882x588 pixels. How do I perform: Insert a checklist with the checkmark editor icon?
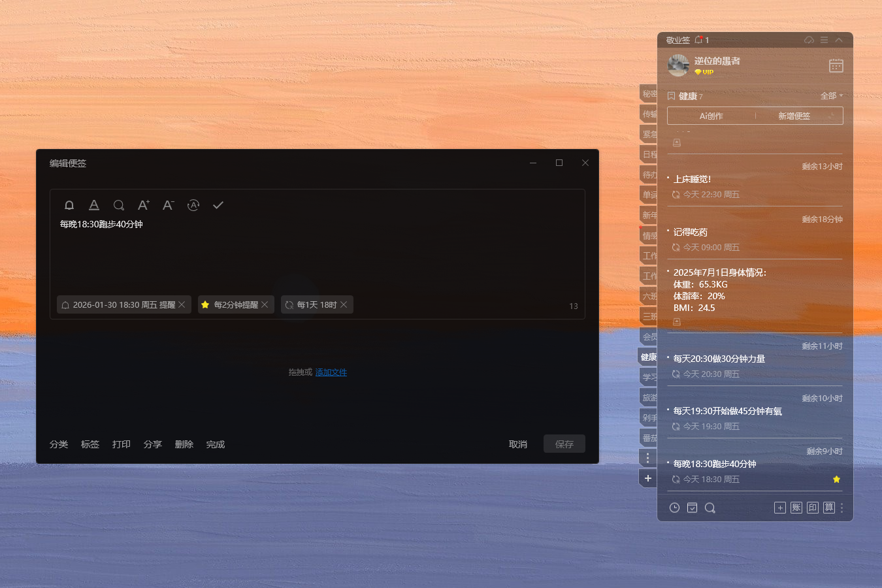pyautogui.click(x=218, y=204)
